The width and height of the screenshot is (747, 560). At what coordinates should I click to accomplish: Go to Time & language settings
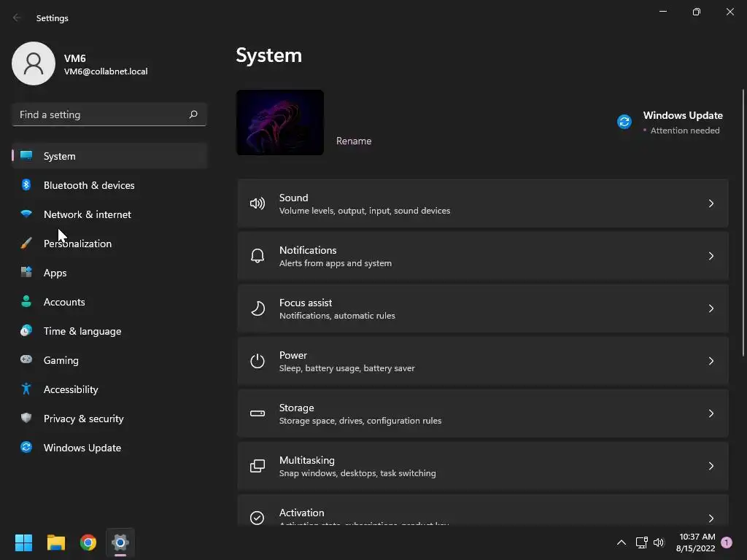[82, 331]
